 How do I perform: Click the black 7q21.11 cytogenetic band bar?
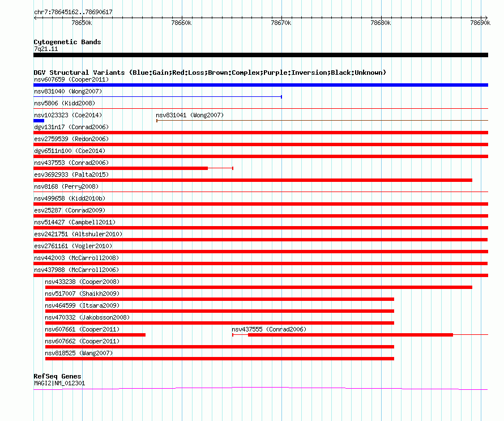point(260,55)
